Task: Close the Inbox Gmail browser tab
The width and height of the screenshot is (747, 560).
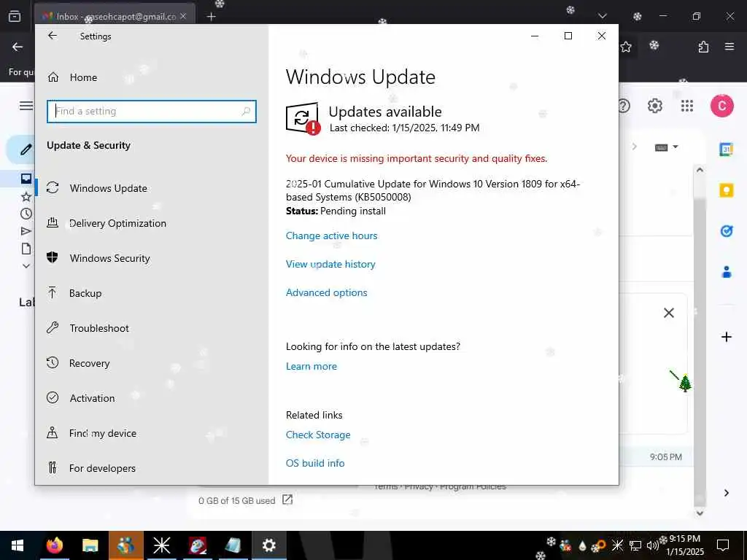Action: [x=183, y=16]
